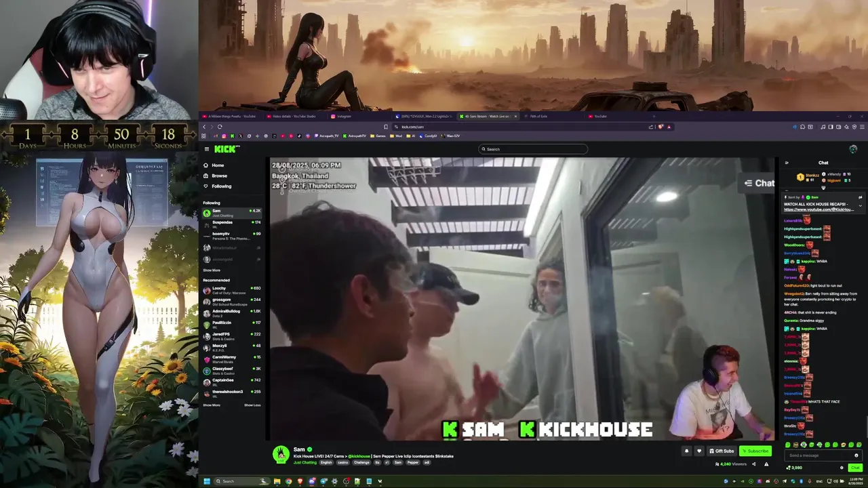
Task: Close the Sam Stream tab
Action: 515,116
